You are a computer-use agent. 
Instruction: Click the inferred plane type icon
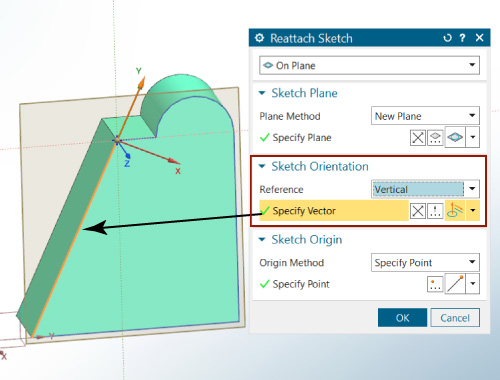click(x=455, y=137)
